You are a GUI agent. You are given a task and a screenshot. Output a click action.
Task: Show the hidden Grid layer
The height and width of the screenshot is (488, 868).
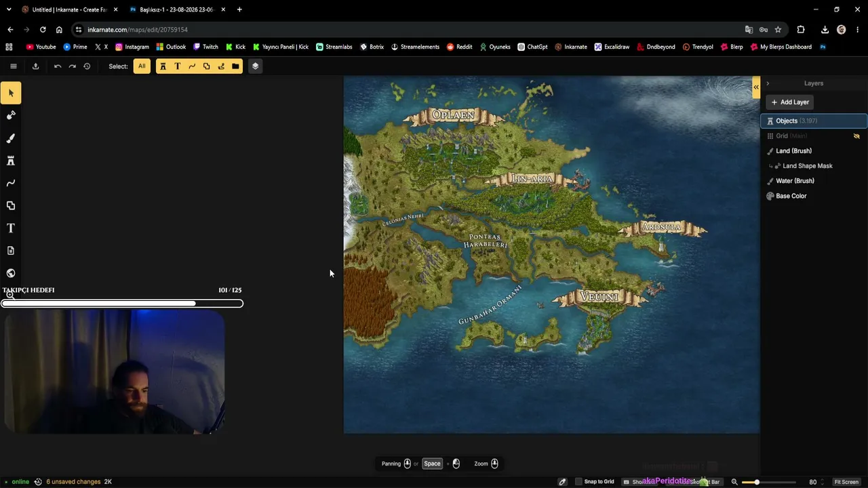point(856,136)
